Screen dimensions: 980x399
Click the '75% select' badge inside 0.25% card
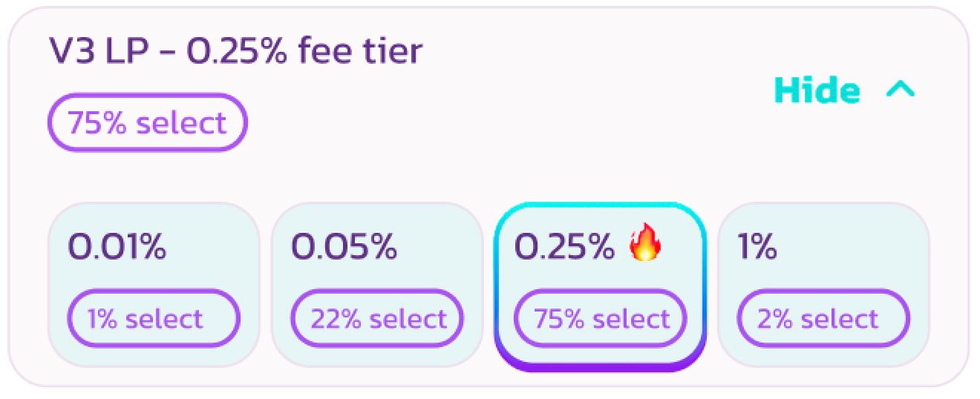[x=600, y=319]
